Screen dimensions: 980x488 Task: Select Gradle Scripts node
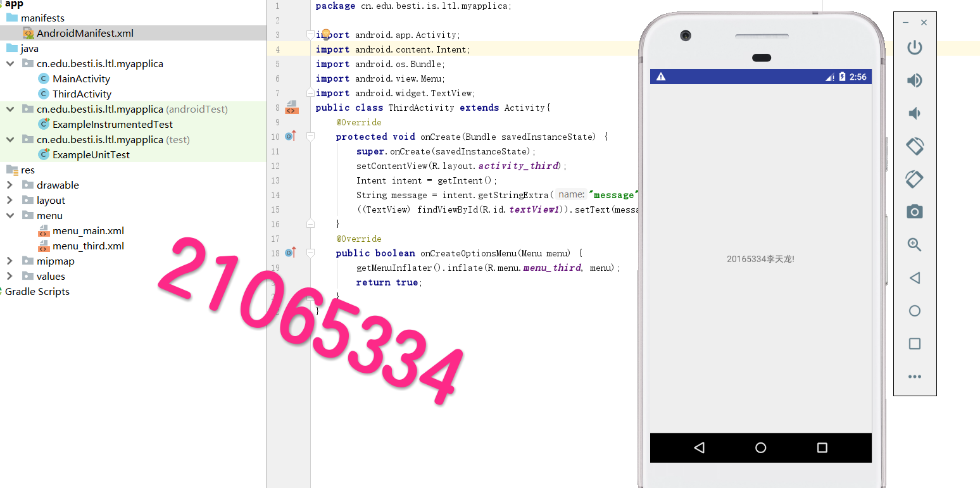point(37,291)
